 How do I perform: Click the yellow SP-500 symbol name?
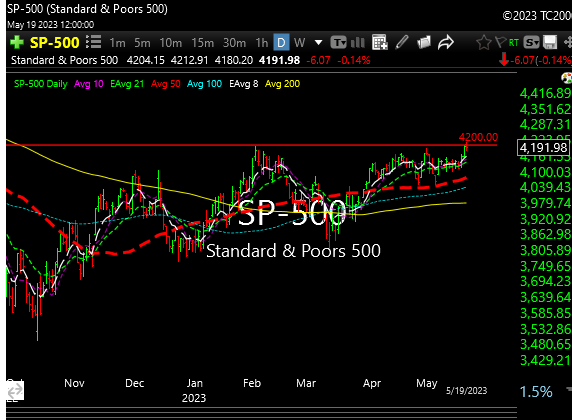(x=54, y=43)
